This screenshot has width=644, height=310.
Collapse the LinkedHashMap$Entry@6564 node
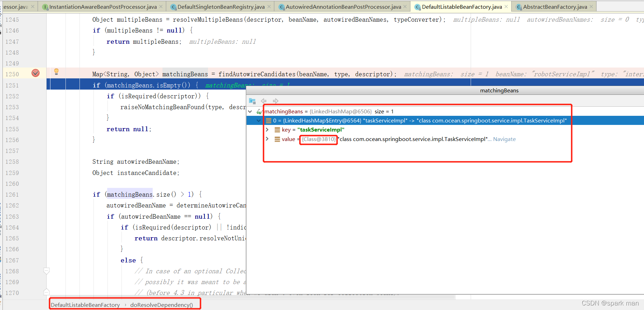point(258,121)
